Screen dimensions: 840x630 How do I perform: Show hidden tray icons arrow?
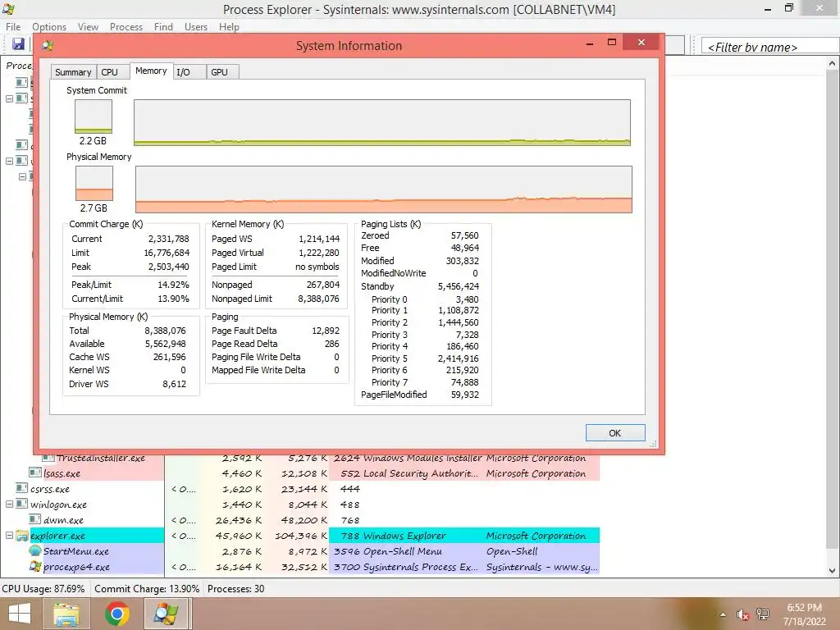tap(723, 614)
